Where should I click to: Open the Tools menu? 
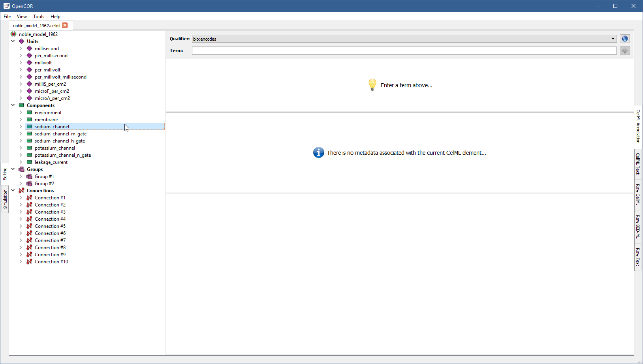coord(39,17)
